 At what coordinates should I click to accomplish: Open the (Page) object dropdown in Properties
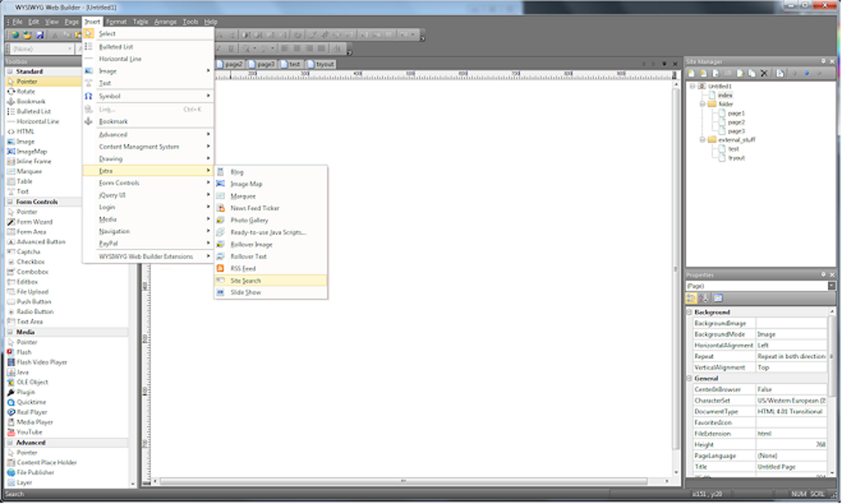831,285
